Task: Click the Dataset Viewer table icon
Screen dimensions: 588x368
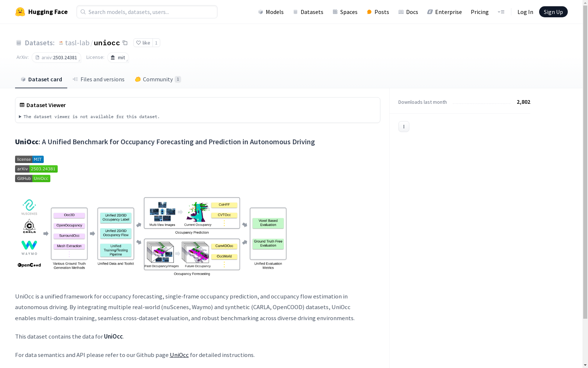Action: (x=22, y=105)
